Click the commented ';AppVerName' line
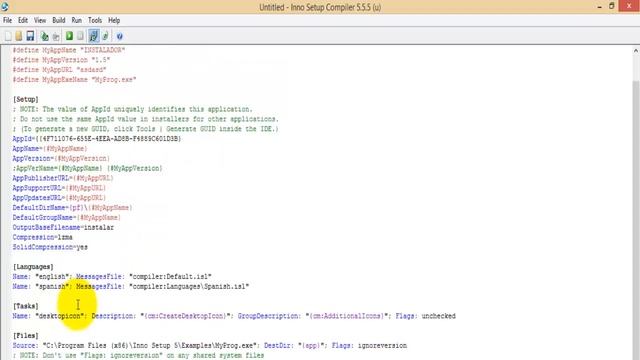640x360 pixels. click(87, 168)
